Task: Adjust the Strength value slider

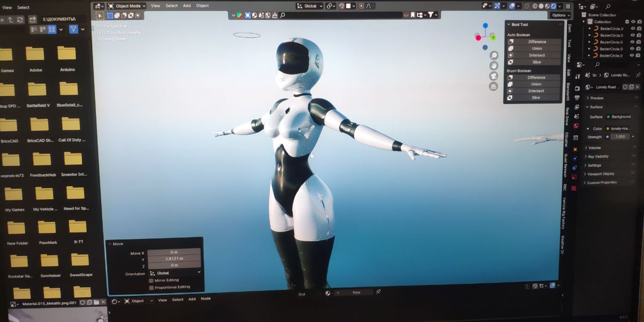Action: pyautogui.click(x=620, y=137)
